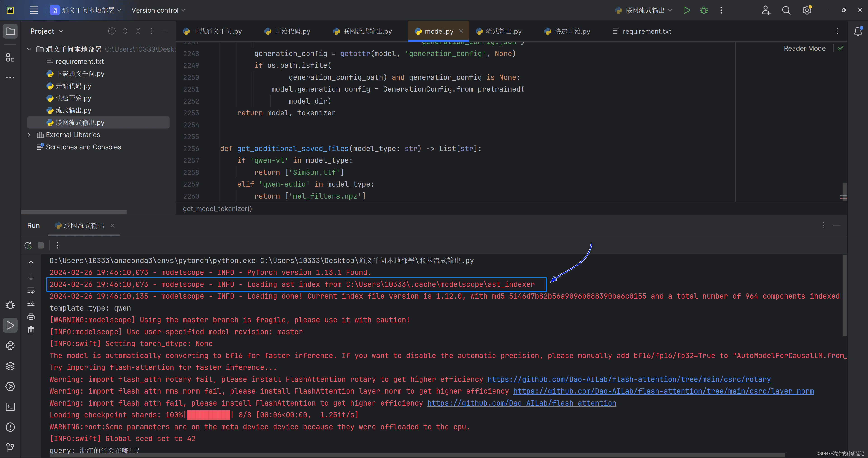Switch to 开始代码.py tab
868x458 pixels.
(x=288, y=31)
